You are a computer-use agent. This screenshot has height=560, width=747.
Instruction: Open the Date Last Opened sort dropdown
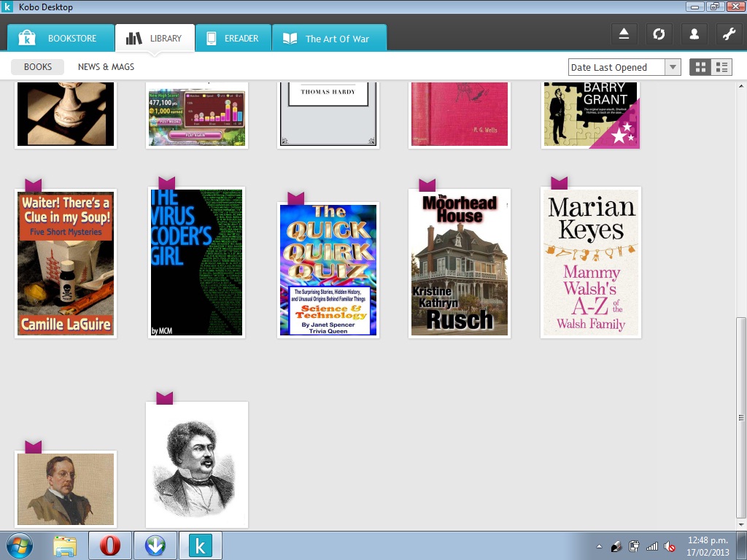click(x=624, y=67)
